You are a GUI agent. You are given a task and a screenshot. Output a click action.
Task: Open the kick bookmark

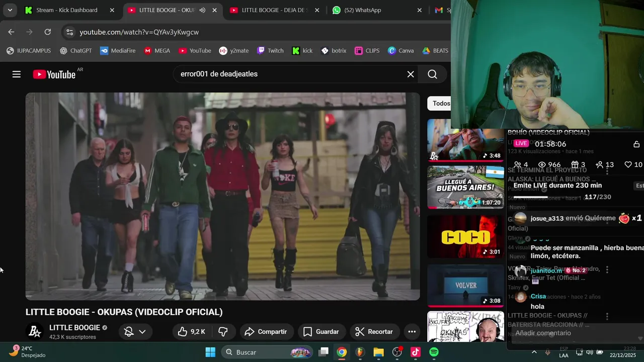[x=302, y=50]
